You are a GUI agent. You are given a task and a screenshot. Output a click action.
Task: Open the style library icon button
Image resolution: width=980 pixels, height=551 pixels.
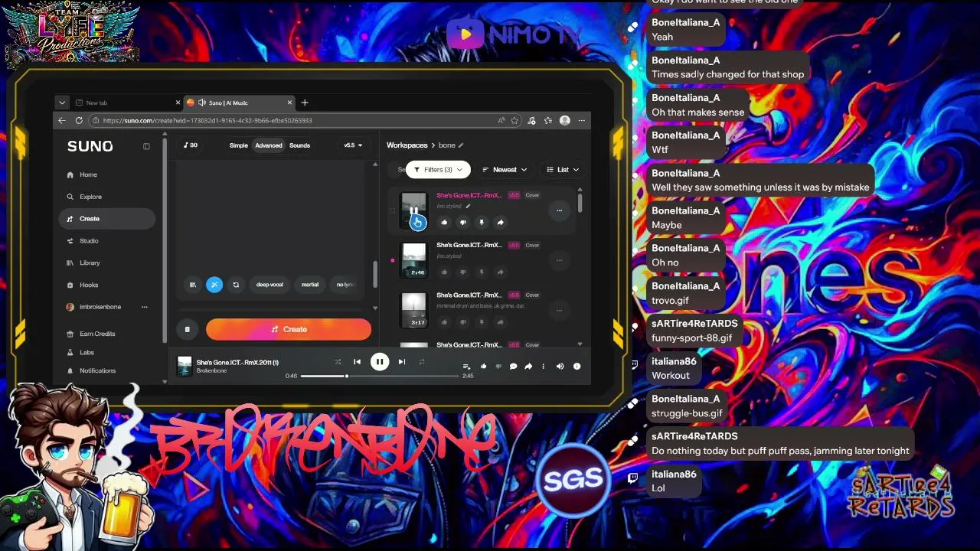point(193,285)
